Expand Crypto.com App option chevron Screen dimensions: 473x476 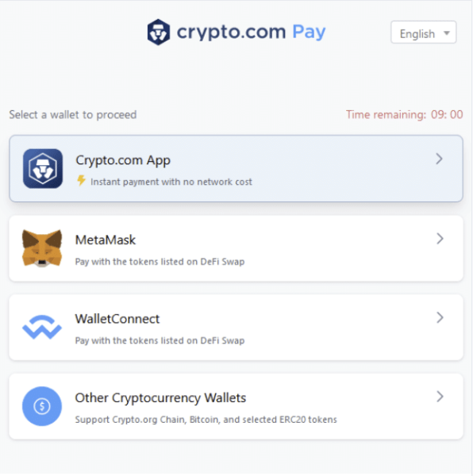point(440,159)
